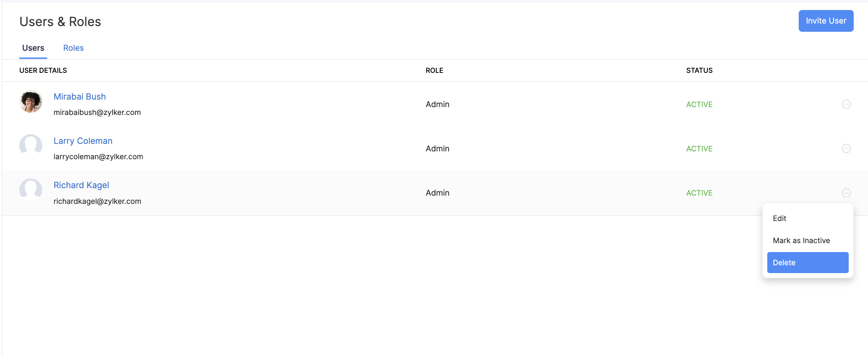Open the ellipsis menu for Mirabai Bush
The width and height of the screenshot is (868, 357).
(847, 104)
